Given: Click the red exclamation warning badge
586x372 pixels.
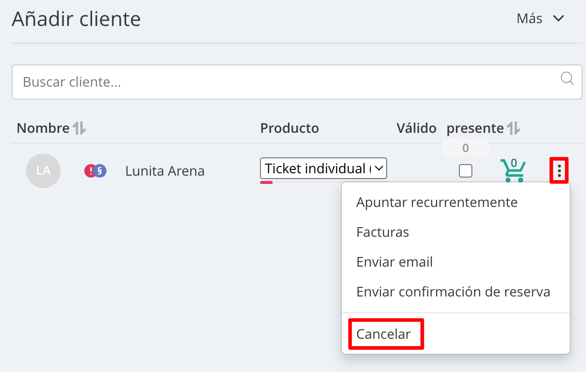Looking at the screenshot, I should 90,171.
